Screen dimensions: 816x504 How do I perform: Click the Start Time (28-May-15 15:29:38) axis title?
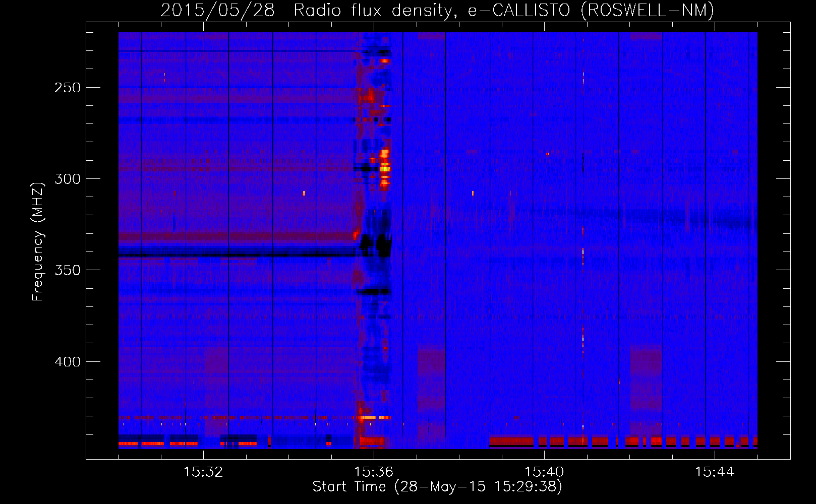click(437, 487)
